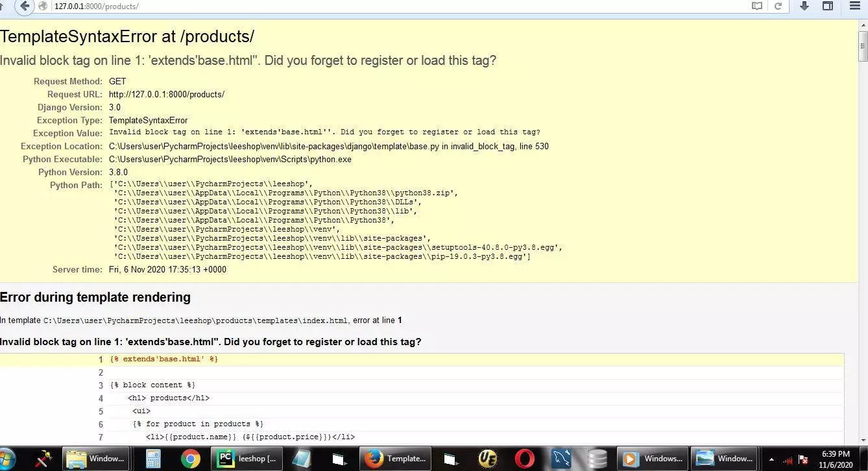868x471 pixels.
Task: Launch Opera browser from the taskbar
Action: (524, 459)
